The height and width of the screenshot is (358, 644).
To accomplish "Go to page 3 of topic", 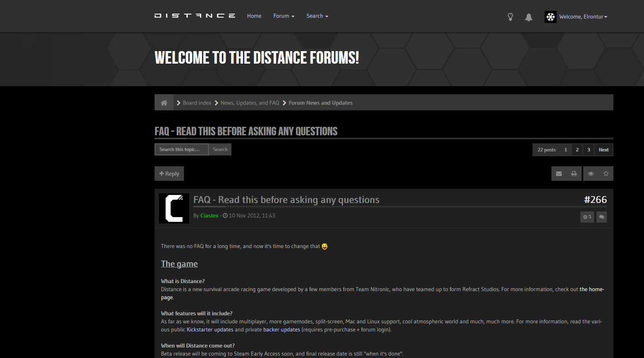I will (588, 150).
